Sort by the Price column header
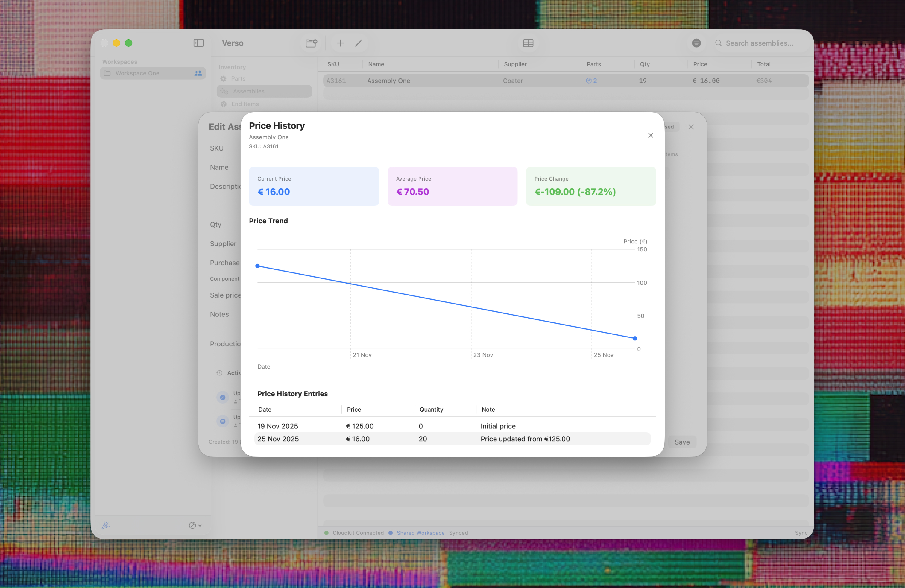This screenshot has width=905, height=588. tap(700, 64)
